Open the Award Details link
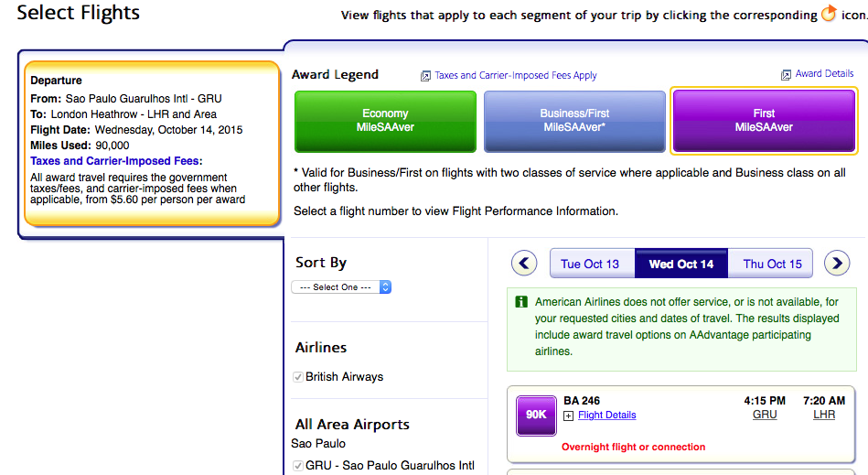Image resolution: width=868 pixels, height=475 pixels. pos(824,74)
